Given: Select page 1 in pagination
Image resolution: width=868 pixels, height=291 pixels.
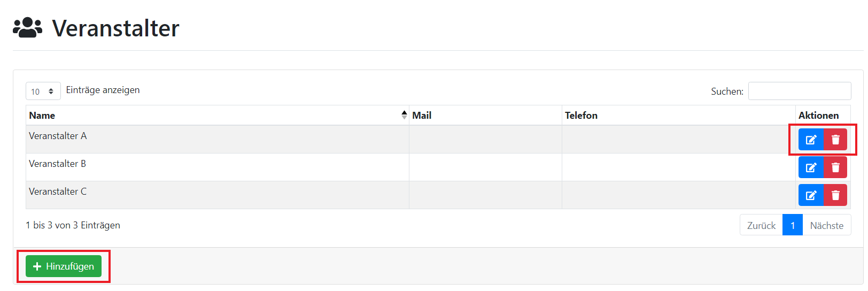Looking at the screenshot, I should 793,225.
